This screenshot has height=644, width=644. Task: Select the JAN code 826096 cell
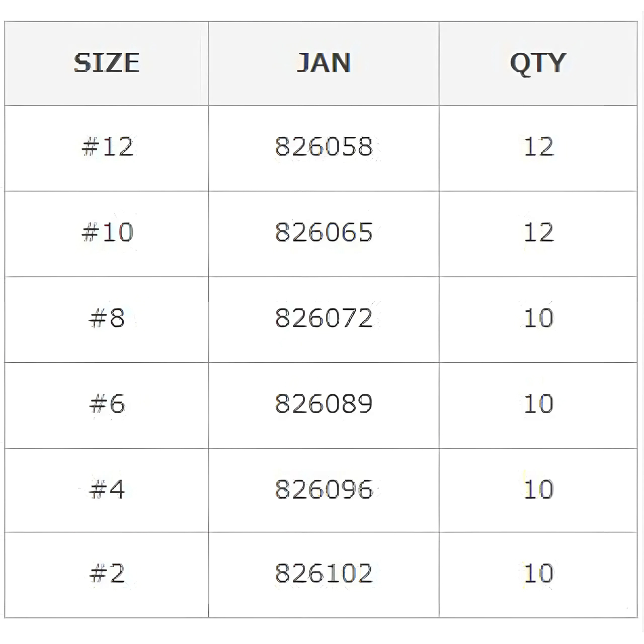(x=324, y=490)
